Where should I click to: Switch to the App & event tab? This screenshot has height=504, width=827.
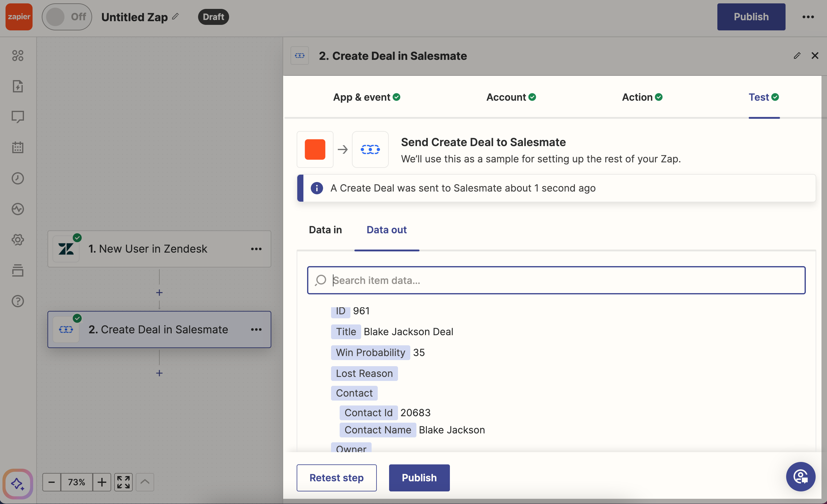coord(366,97)
